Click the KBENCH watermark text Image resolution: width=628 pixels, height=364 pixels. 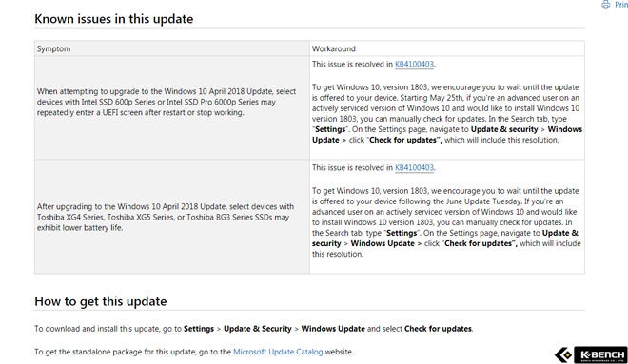click(602, 354)
